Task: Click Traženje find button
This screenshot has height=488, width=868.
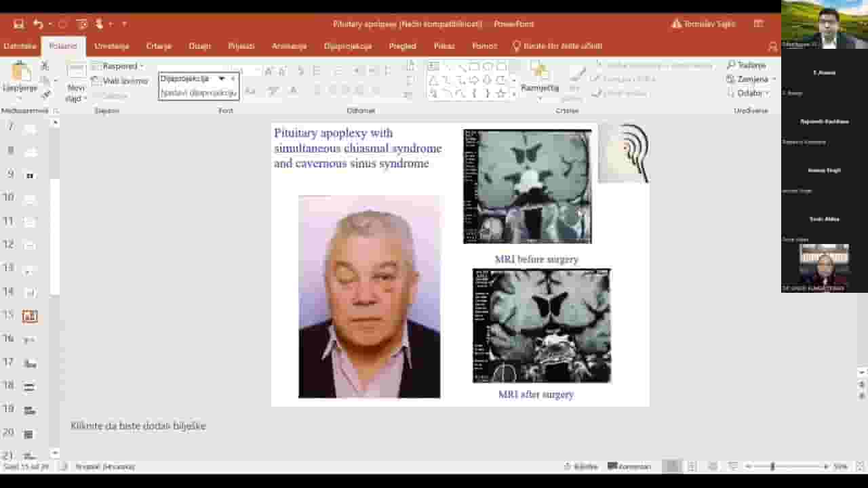Action: point(747,65)
